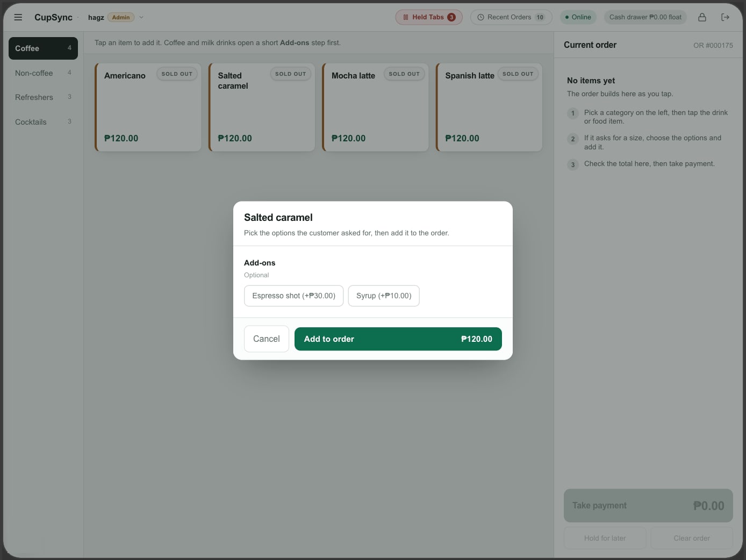Expand the hagz account dropdown chevron
The width and height of the screenshot is (746, 560).
141,17
